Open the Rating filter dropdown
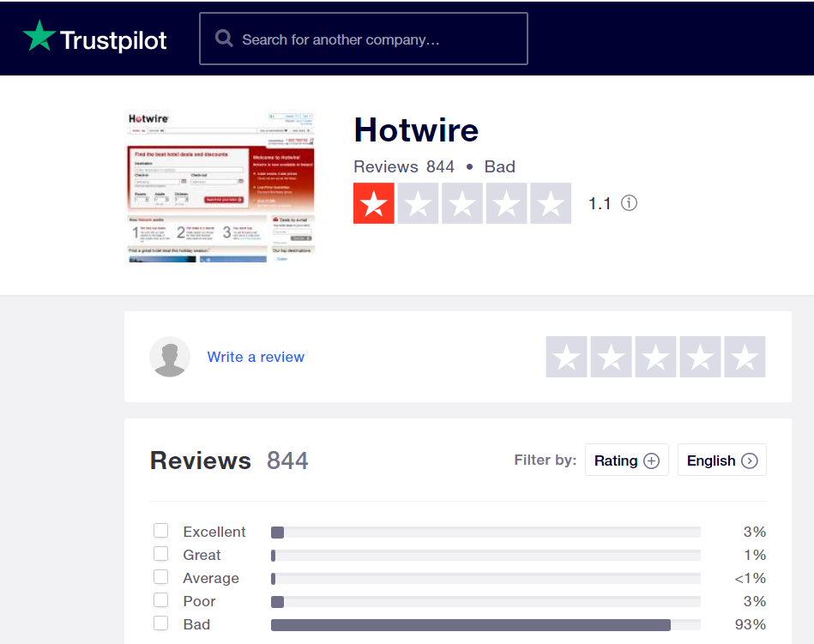Image resolution: width=814 pixels, height=644 pixels. (x=627, y=460)
